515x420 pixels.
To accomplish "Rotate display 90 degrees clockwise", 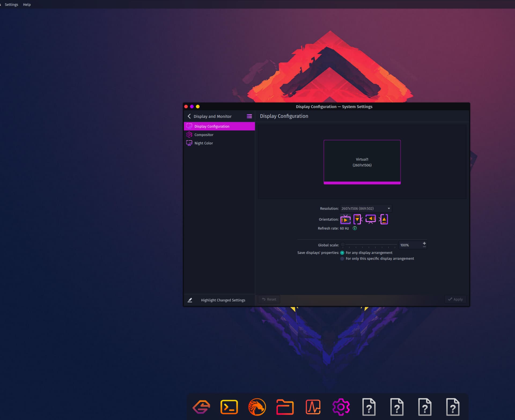I will point(358,219).
